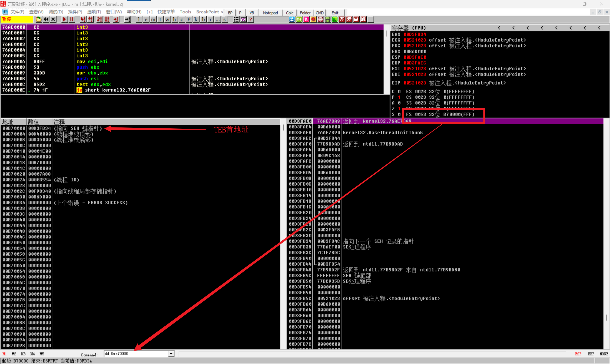Click the Calc button

click(x=290, y=13)
